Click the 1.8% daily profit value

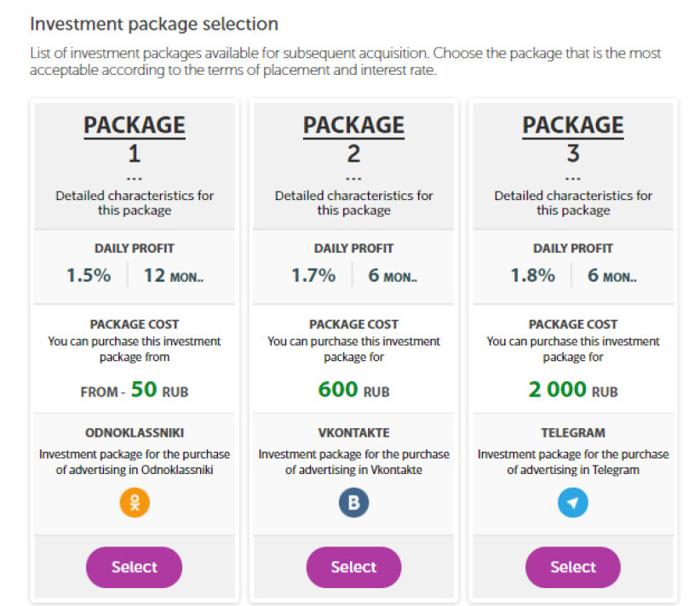click(x=532, y=275)
